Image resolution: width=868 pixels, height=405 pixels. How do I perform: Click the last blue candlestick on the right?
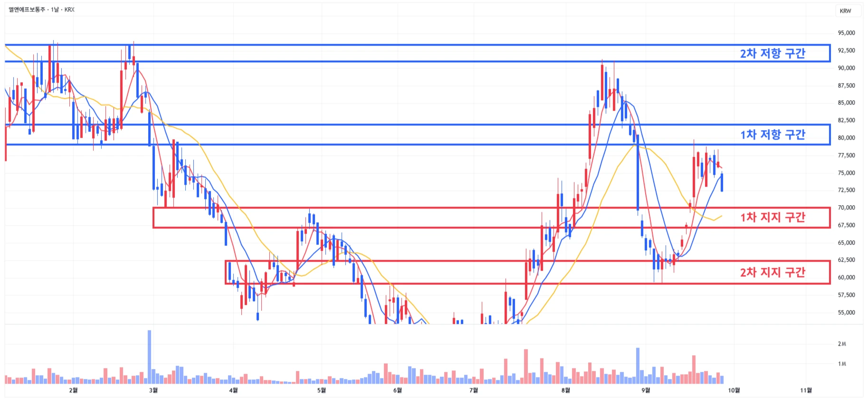pos(722,183)
